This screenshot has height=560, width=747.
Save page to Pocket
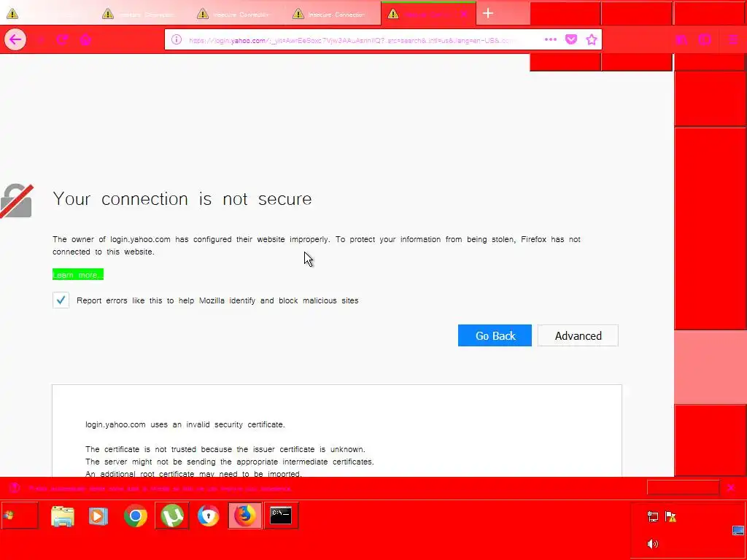point(571,39)
